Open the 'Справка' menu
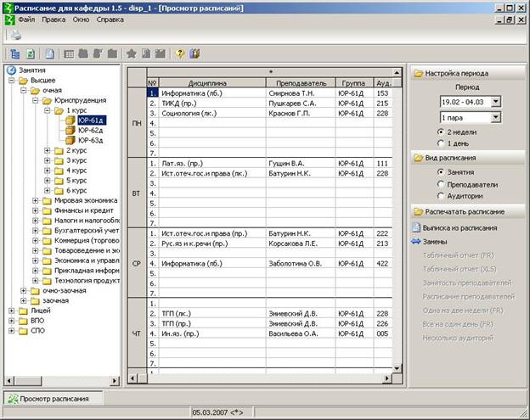 (x=110, y=19)
